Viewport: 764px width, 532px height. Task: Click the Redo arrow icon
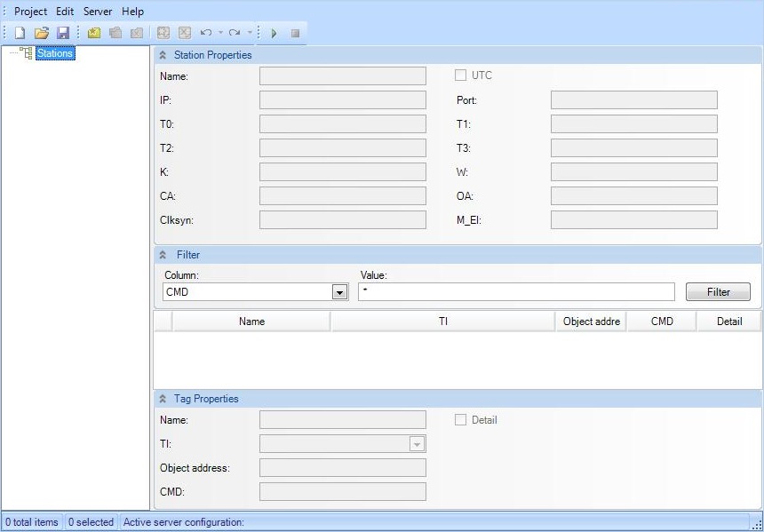pos(235,33)
